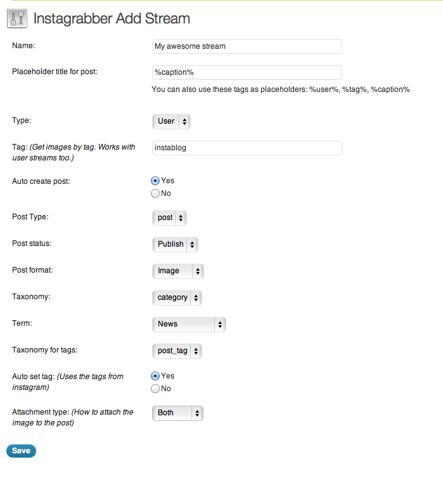This screenshot has width=443, height=504.
Task: Click the Instagrabber Add Stream page heading
Action: click(x=112, y=18)
